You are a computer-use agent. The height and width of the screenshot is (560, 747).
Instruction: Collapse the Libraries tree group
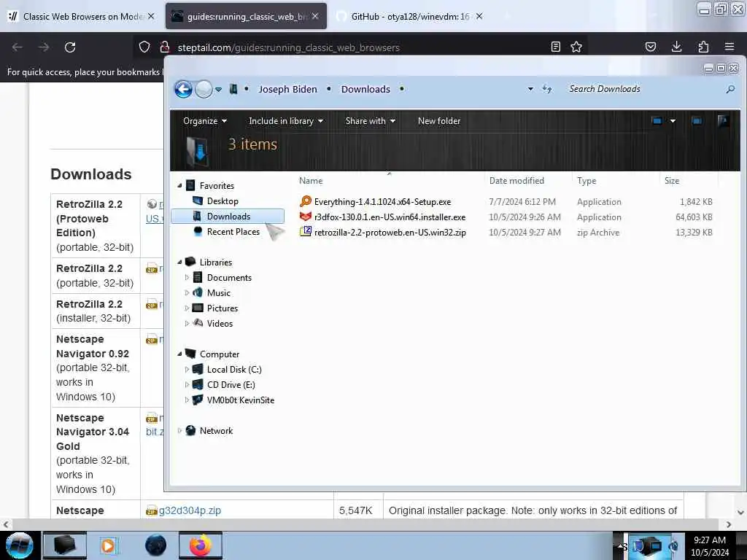pyautogui.click(x=179, y=262)
